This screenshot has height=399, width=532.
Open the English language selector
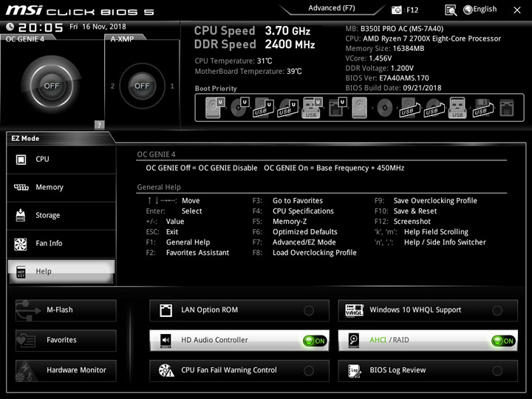coord(480,10)
